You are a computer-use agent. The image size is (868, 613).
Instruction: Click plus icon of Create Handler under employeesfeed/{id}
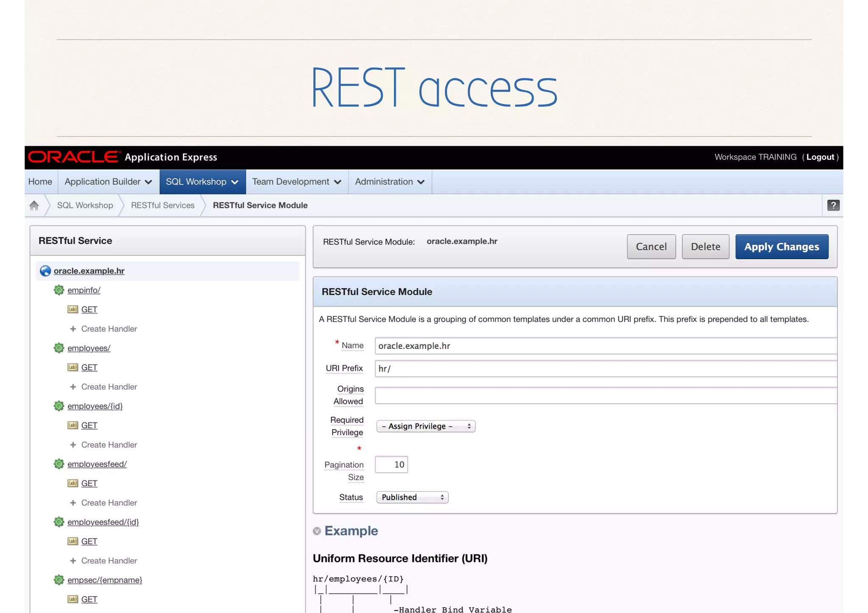click(73, 561)
